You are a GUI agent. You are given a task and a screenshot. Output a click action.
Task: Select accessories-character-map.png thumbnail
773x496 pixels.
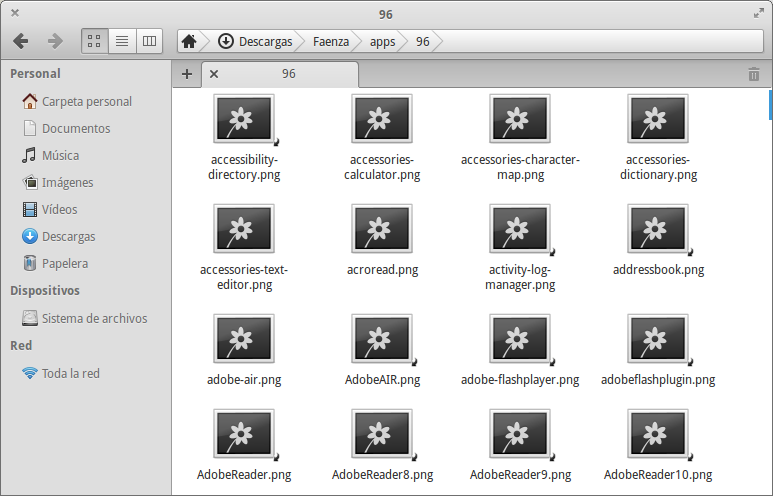tap(520, 119)
